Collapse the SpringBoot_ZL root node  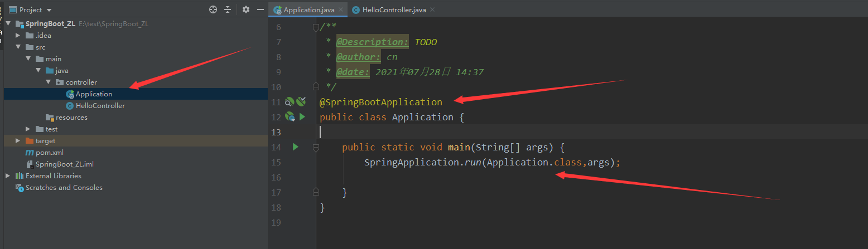coord(8,24)
